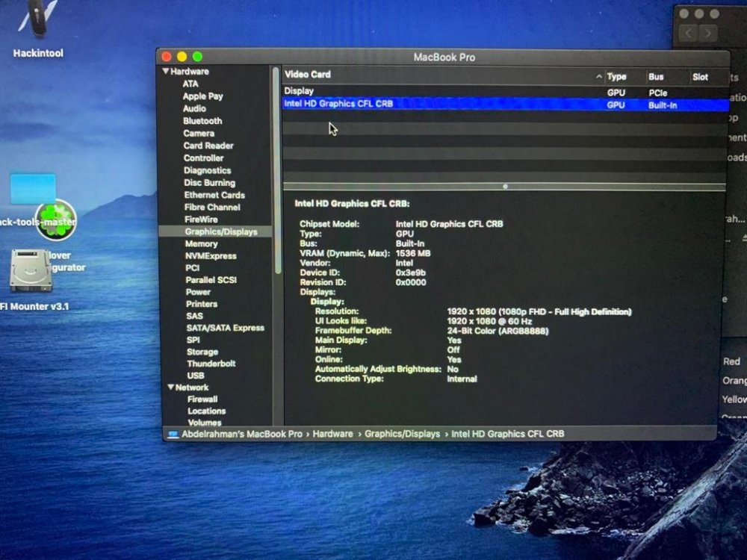
Task: Click the Bus column header
Action: 656,77
